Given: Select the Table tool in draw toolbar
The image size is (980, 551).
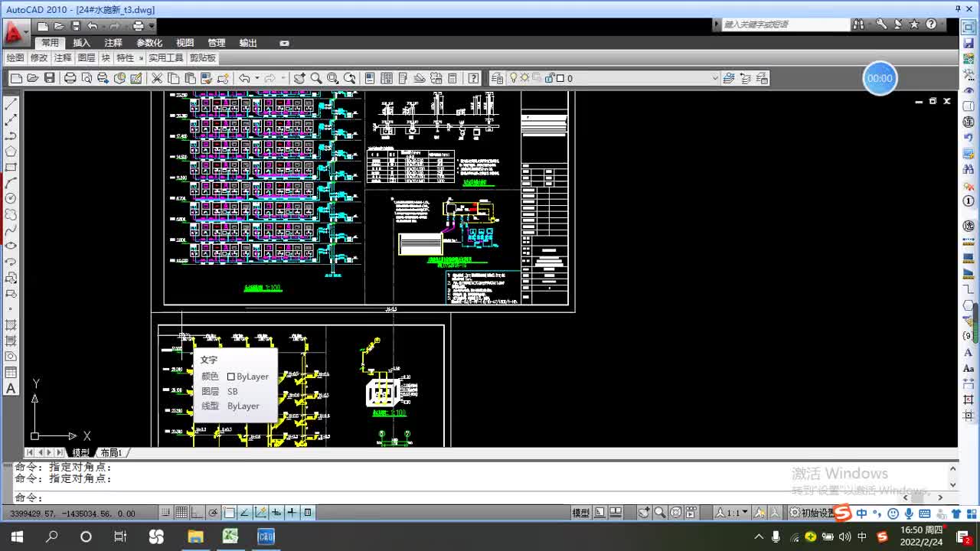Looking at the screenshot, I should pyautogui.click(x=11, y=373).
